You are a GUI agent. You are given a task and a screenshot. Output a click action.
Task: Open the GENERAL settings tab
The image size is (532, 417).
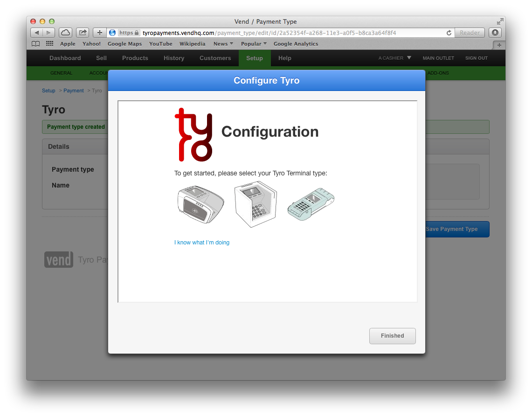(61, 73)
